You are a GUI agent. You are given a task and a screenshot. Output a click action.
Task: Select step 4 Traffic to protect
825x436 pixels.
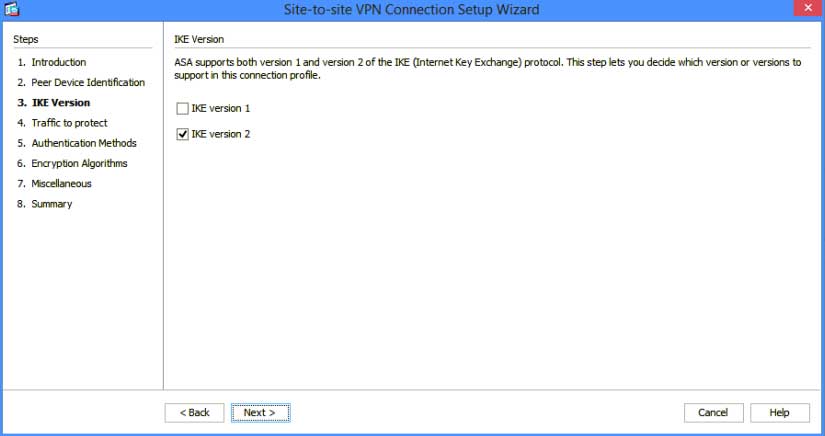(x=62, y=123)
